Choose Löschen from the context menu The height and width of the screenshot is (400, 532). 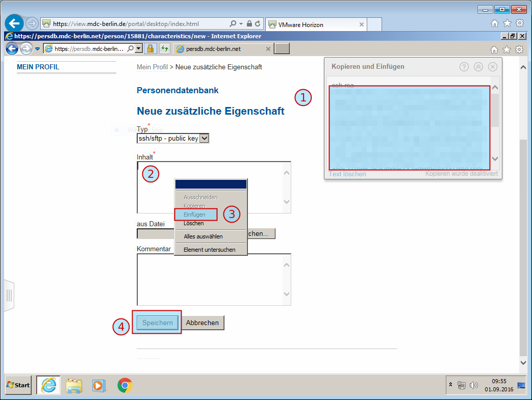pyautogui.click(x=193, y=223)
